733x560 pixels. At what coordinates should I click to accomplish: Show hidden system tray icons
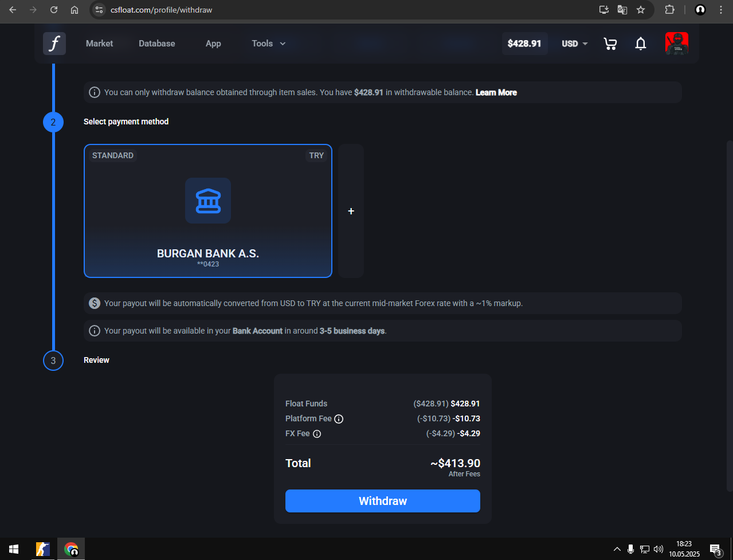pyautogui.click(x=617, y=549)
